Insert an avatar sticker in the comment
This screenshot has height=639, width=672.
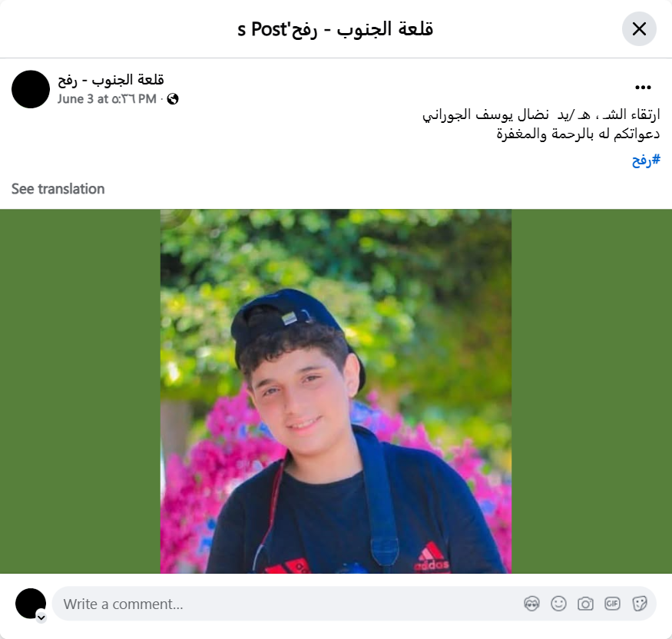coord(531,604)
